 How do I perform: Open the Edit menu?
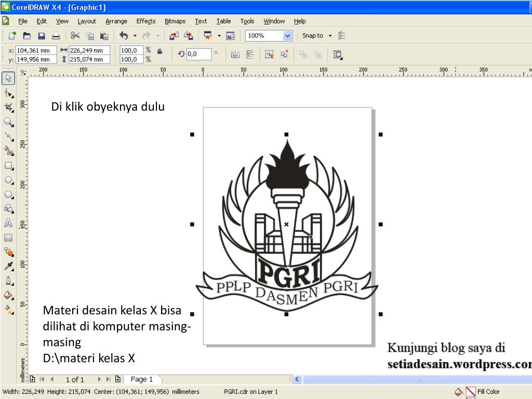pos(42,21)
